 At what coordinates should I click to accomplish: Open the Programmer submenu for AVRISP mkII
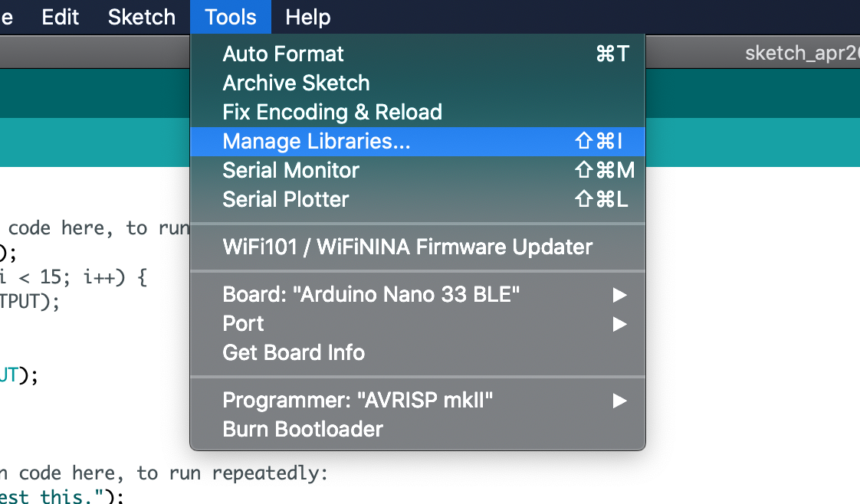coord(619,400)
